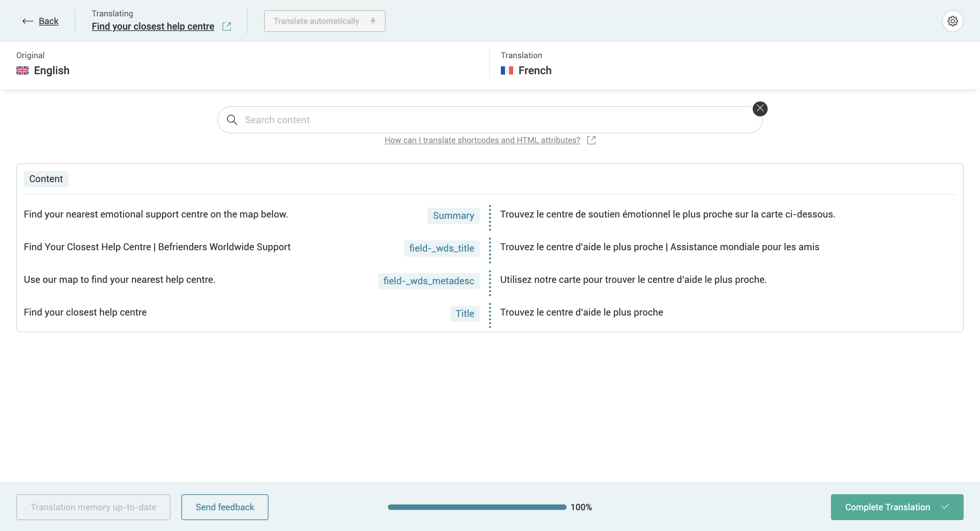Edit translation 'Trouvez le centre de soutien émotionnel'
980x531 pixels.
point(667,214)
